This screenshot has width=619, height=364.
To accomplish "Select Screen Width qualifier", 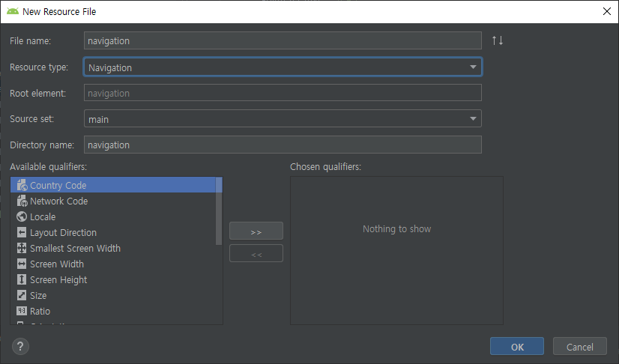I will pos(113,264).
